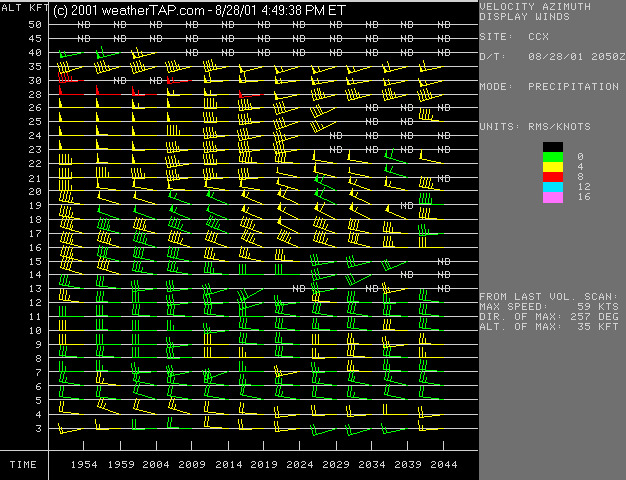626x480 pixels.
Task: Select the 50 altitude level label
Action: (35, 24)
